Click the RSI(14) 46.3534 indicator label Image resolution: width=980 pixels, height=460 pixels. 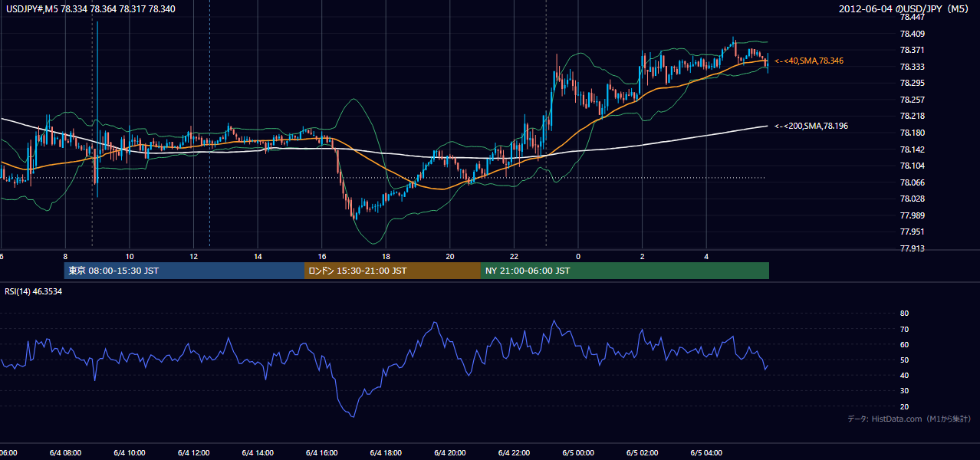34,291
